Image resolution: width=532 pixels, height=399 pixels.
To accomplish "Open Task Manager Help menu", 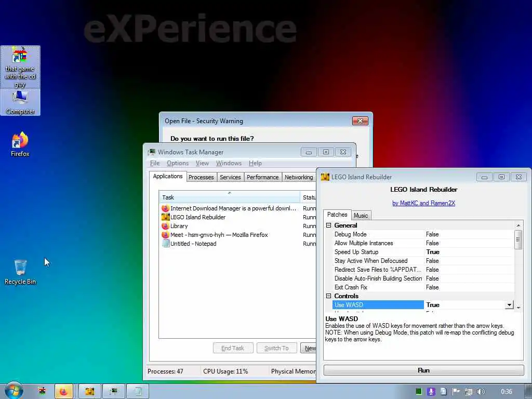I will 255,163.
